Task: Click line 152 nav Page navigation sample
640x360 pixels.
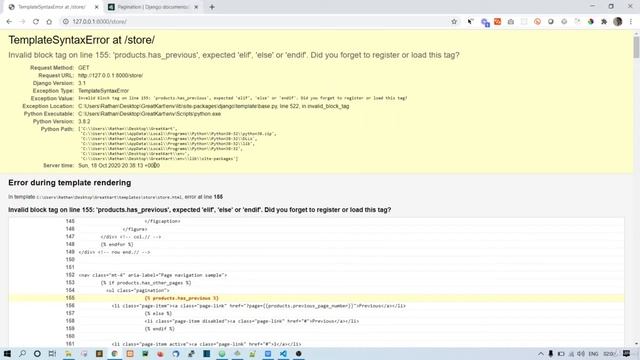Action: tap(153, 275)
